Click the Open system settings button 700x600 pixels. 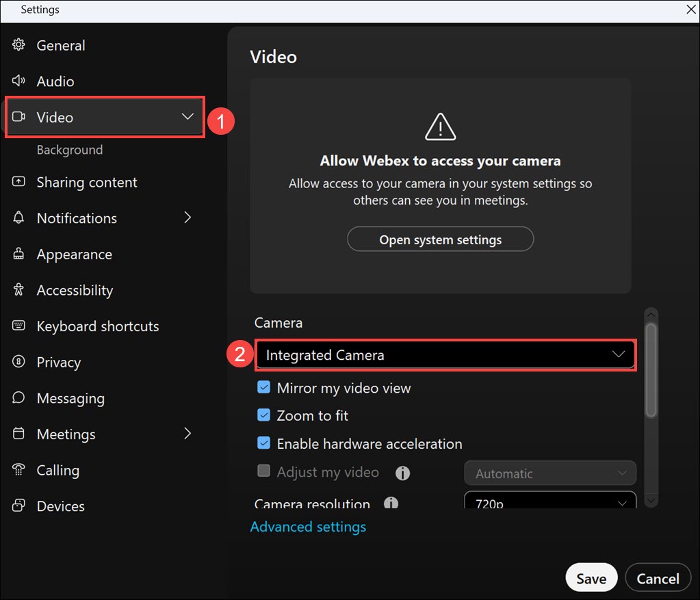pyautogui.click(x=440, y=239)
